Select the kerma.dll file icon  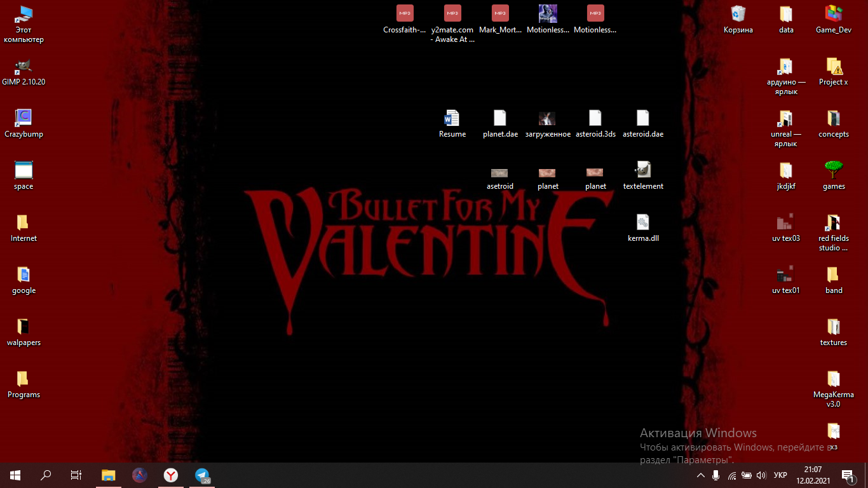(643, 223)
